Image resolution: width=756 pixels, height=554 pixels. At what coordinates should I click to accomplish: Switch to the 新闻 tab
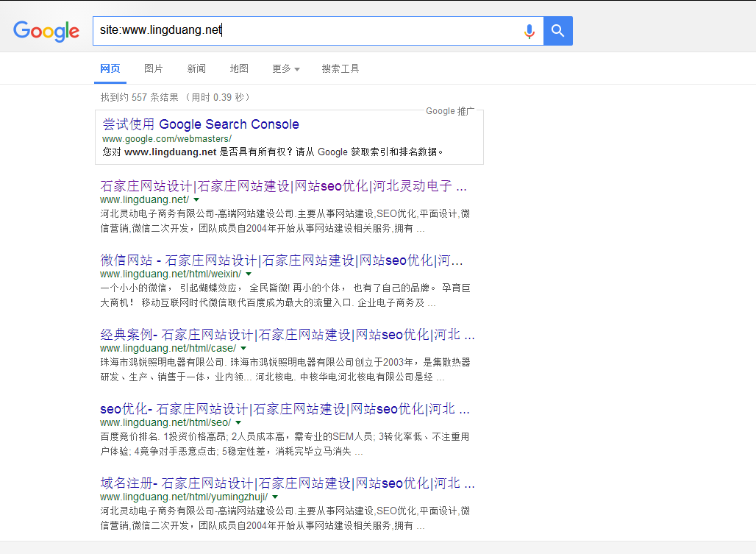[196, 68]
